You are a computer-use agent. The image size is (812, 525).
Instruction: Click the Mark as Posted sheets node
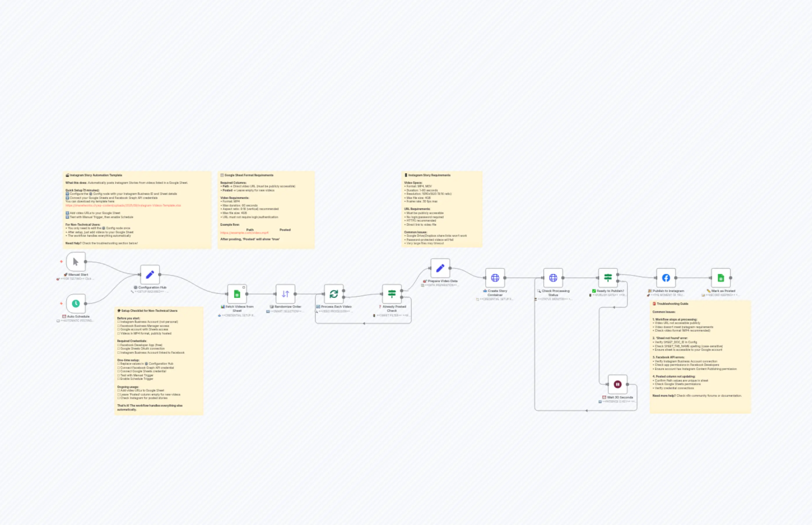coord(721,278)
